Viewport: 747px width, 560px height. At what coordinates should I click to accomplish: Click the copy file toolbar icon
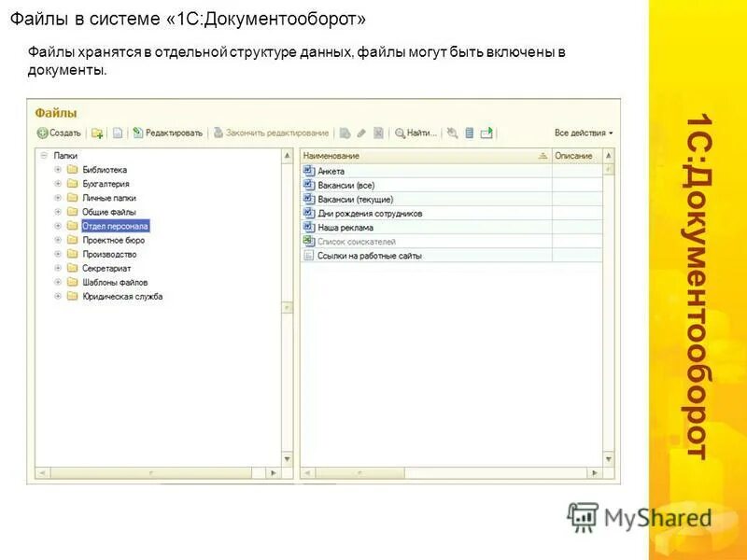point(344,132)
